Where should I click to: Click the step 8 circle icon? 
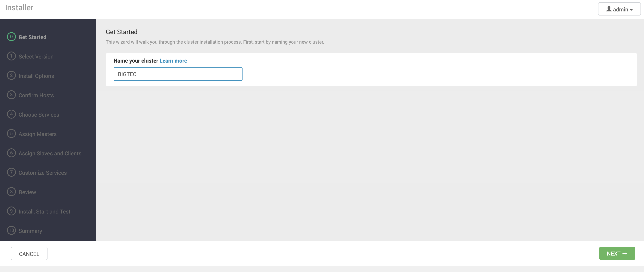[11, 192]
